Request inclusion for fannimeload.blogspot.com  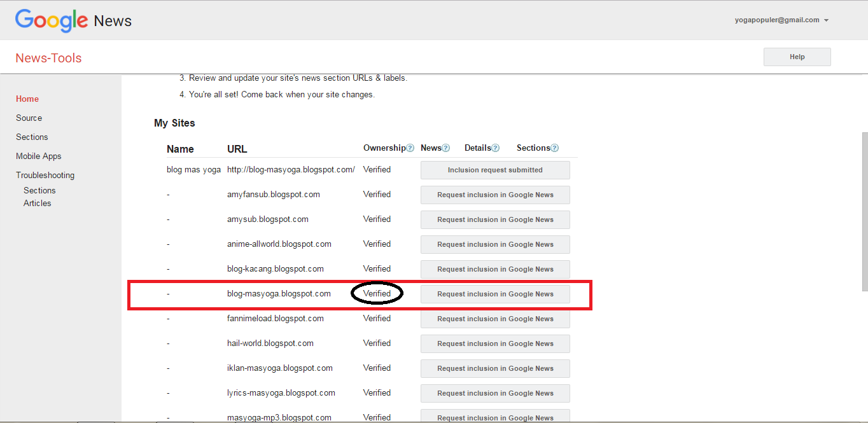(x=495, y=319)
